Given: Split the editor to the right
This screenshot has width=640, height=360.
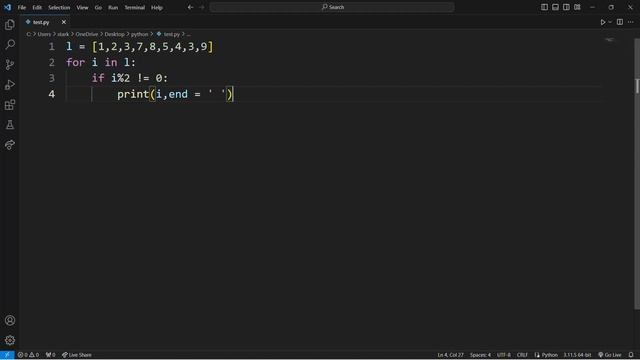Looking at the screenshot, I should (x=620, y=22).
